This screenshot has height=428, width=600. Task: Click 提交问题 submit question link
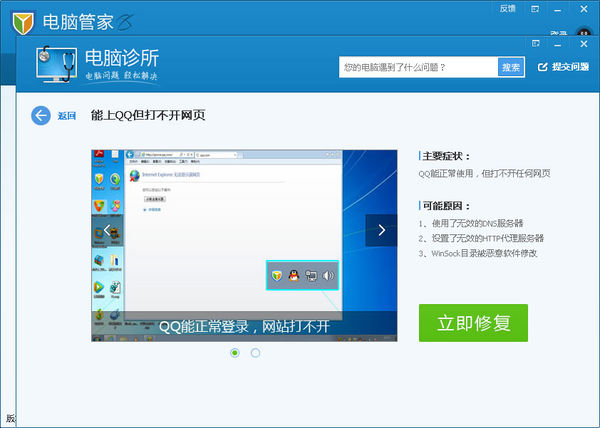click(563, 67)
